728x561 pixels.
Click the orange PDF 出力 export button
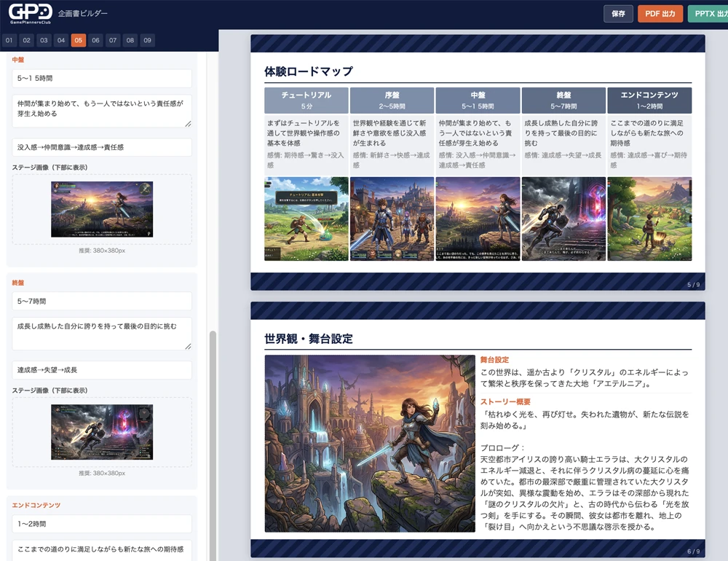click(x=660, y=13)
